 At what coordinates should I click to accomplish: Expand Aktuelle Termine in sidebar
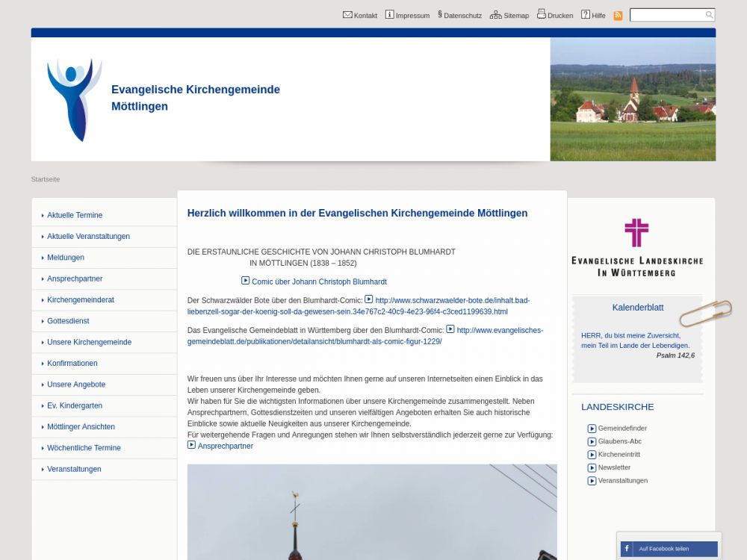(75, 215)
